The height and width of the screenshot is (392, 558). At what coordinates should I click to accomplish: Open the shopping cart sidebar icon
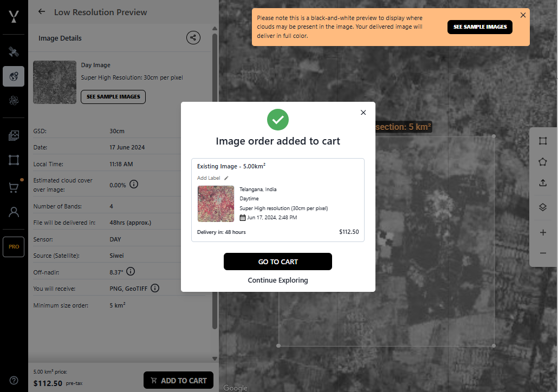point(14,187)
